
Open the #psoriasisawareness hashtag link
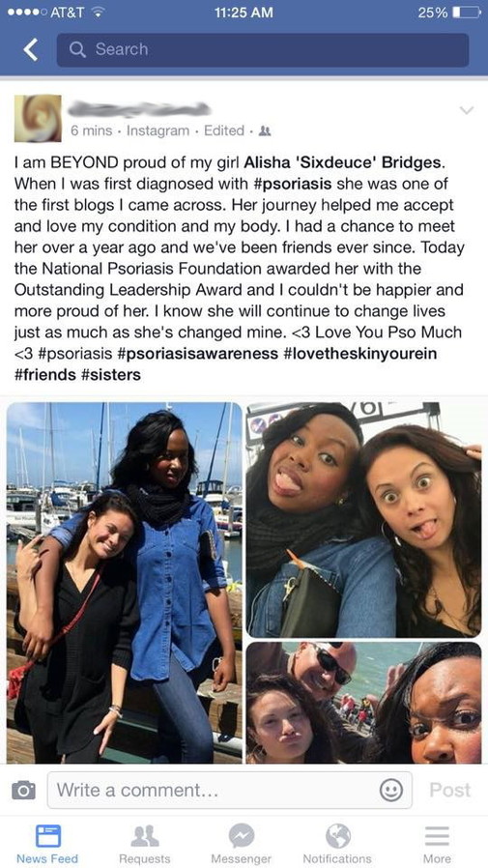click(x=198, y=354)
